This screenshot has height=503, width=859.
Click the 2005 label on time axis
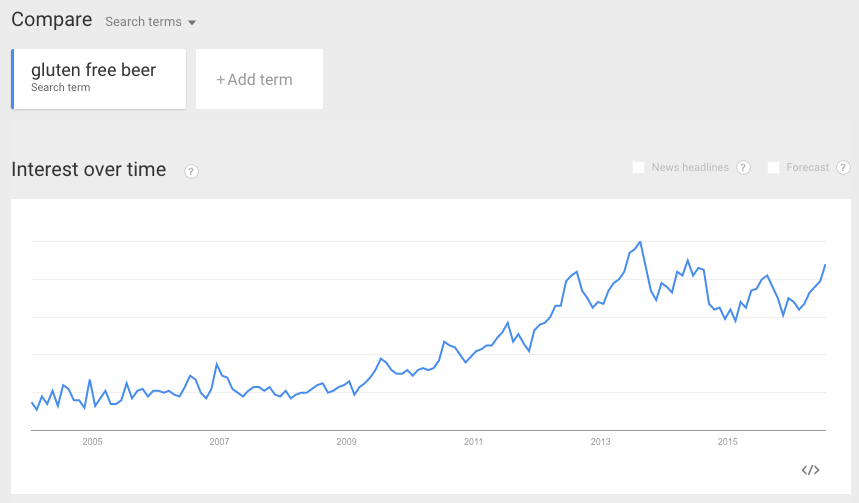[92, 442]
